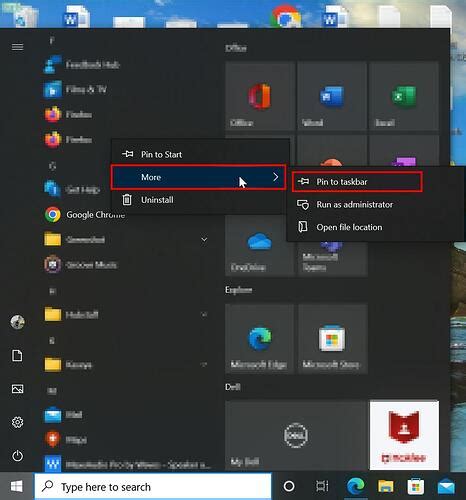Open Pictures from Start left rail
The image size is (466, 500).
(18, 389)
